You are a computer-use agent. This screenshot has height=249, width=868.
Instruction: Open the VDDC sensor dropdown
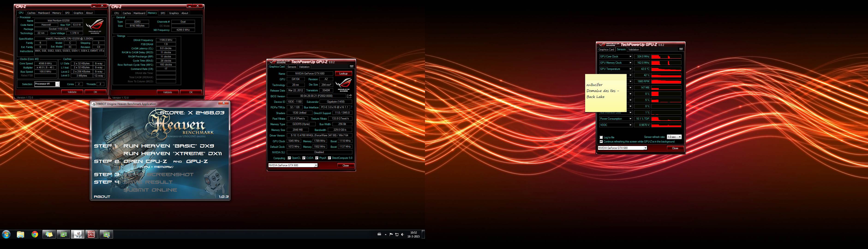click(x=630, y=125)
